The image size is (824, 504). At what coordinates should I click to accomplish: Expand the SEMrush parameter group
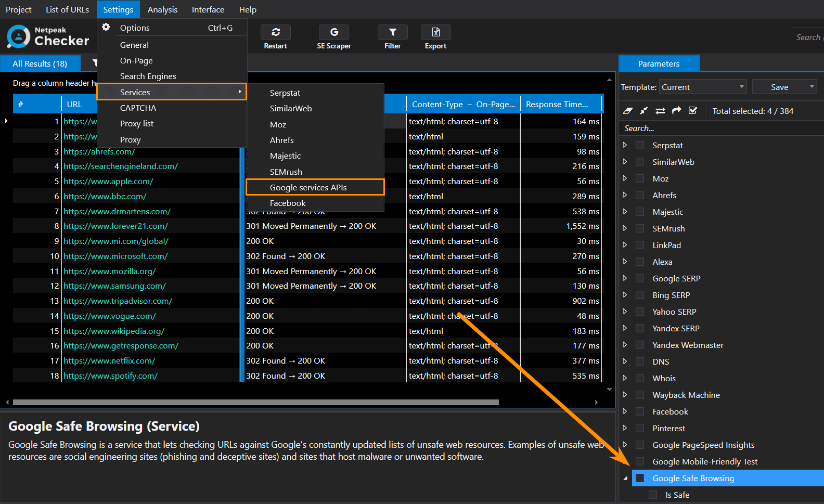click(625, 228)
